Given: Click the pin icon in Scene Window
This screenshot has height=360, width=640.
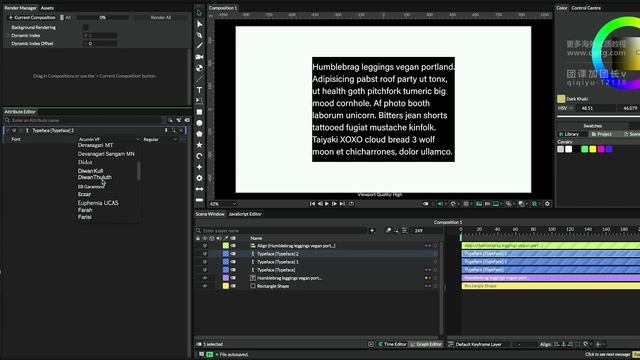Looking at the screenshot, I should tap(388, 231).
